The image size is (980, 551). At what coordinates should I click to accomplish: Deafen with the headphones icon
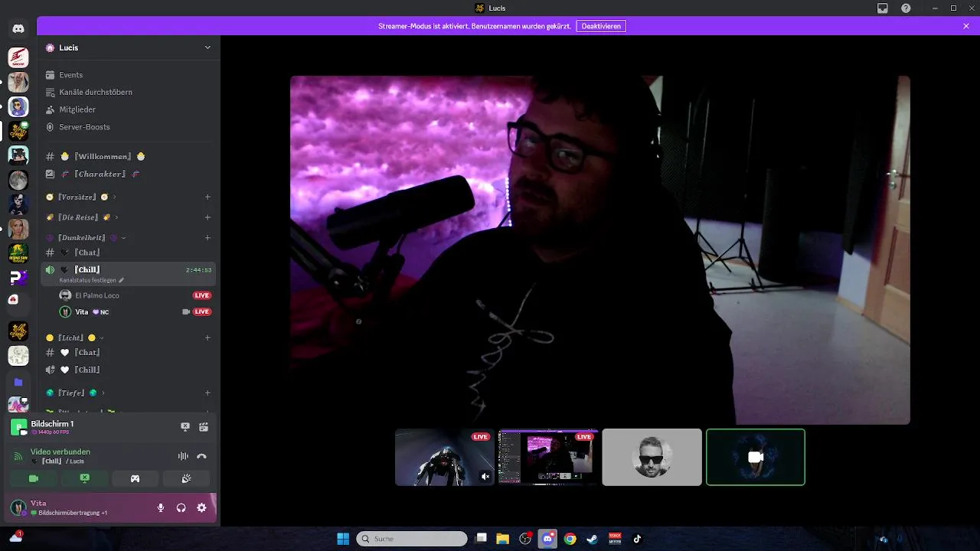pos(181,507)
